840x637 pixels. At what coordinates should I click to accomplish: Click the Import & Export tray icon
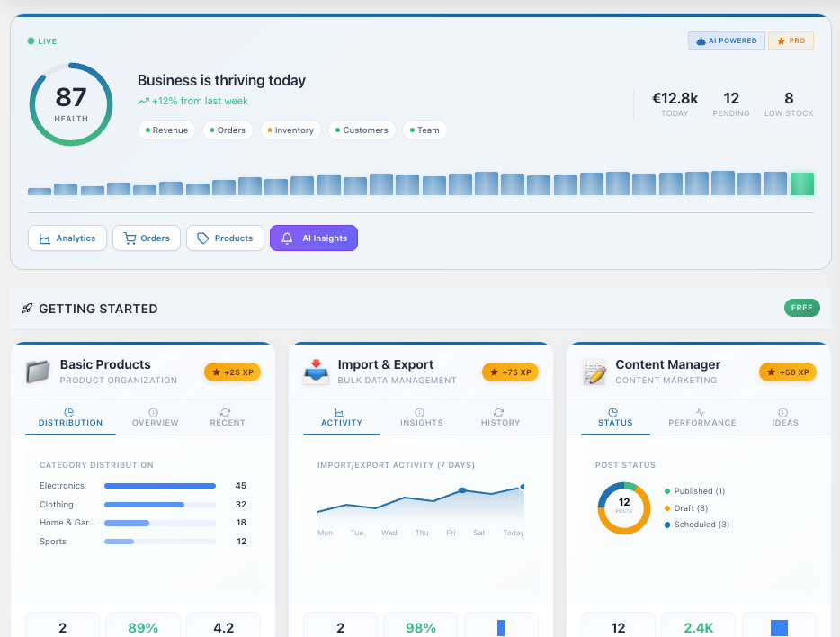(317, 372)
